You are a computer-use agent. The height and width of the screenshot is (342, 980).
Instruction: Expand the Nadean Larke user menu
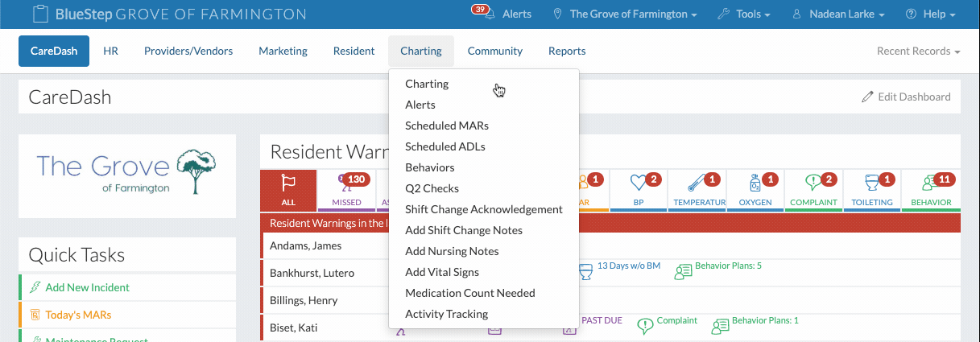tap(838, 14)
